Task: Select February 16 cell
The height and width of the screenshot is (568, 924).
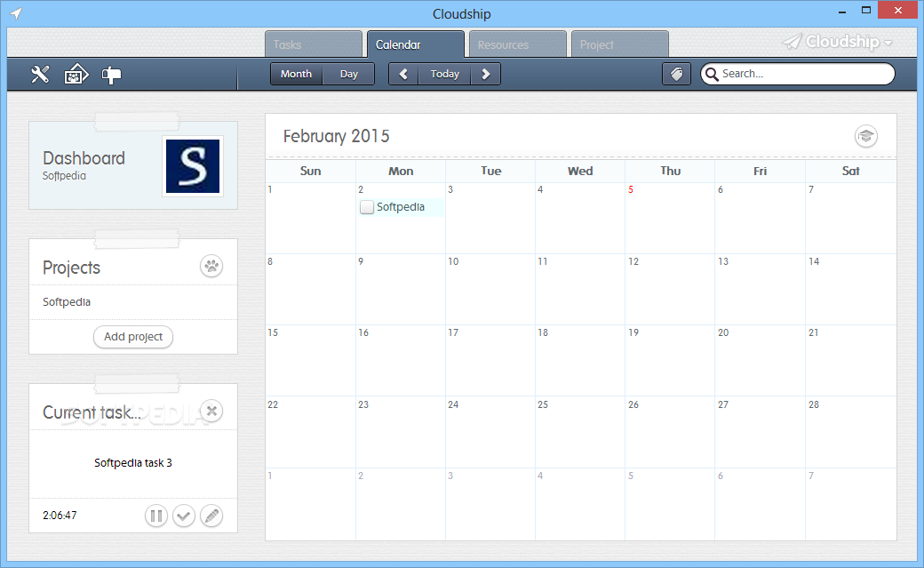Action: [x=401, y=360]
